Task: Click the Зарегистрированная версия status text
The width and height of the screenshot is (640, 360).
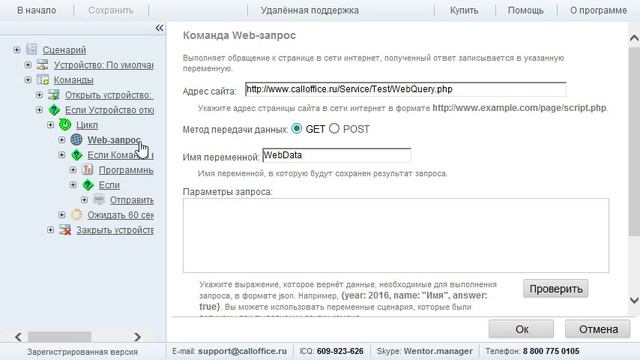Action: click(82, 351)
